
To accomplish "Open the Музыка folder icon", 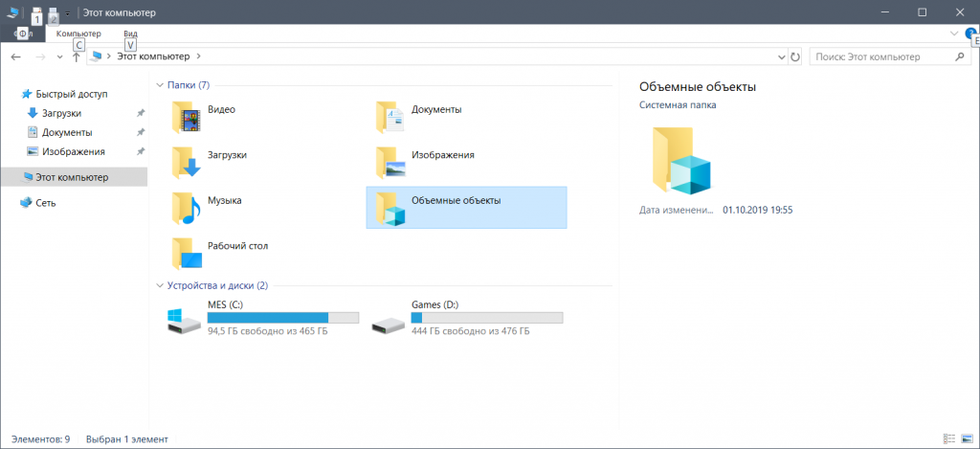I will 187,208.
